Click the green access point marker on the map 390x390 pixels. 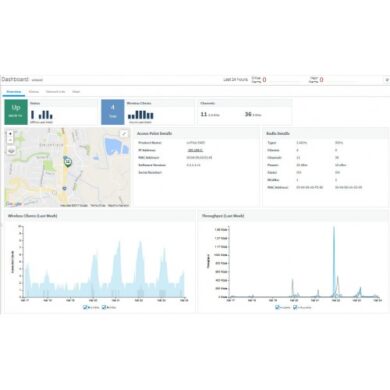coord(68,162)
